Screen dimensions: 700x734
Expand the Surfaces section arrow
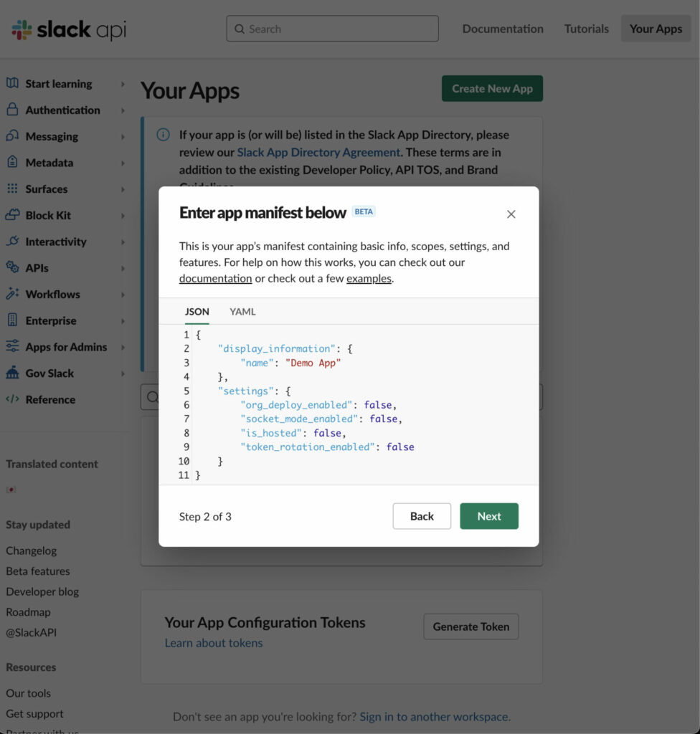pos(123,189)
